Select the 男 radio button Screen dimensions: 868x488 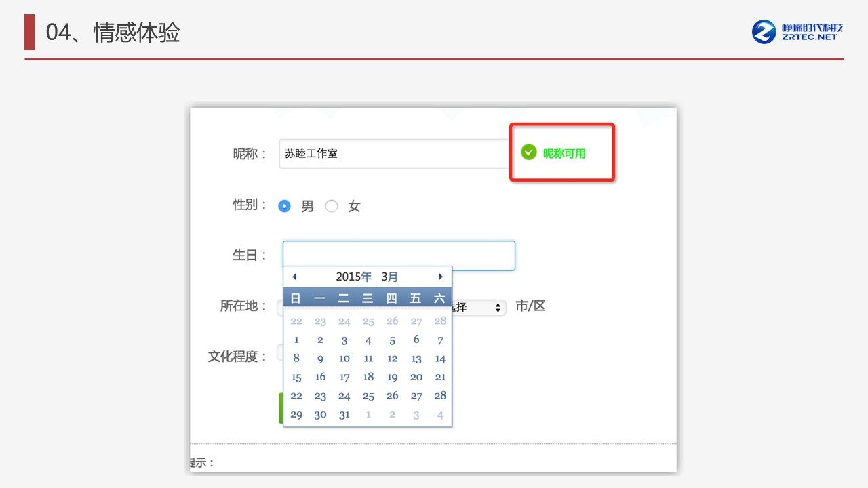(285, 206)
